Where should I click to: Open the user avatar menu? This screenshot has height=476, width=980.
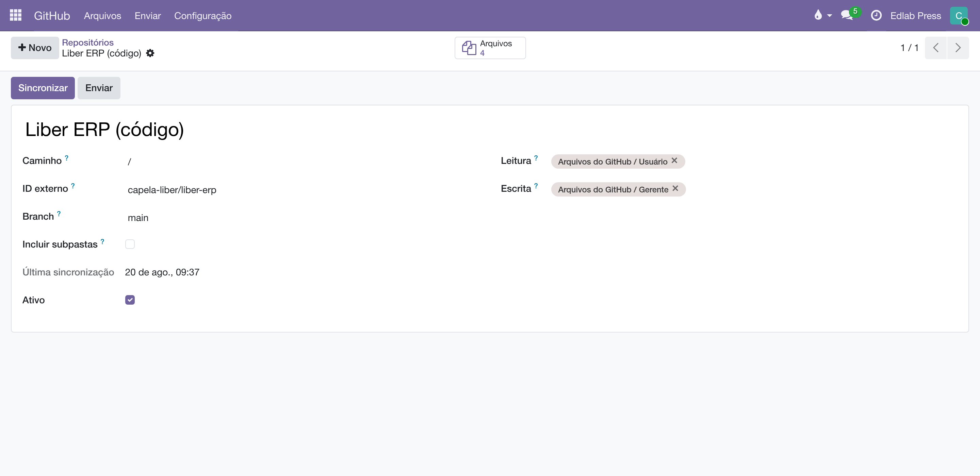pyautogui.click(x=959, y=16)
